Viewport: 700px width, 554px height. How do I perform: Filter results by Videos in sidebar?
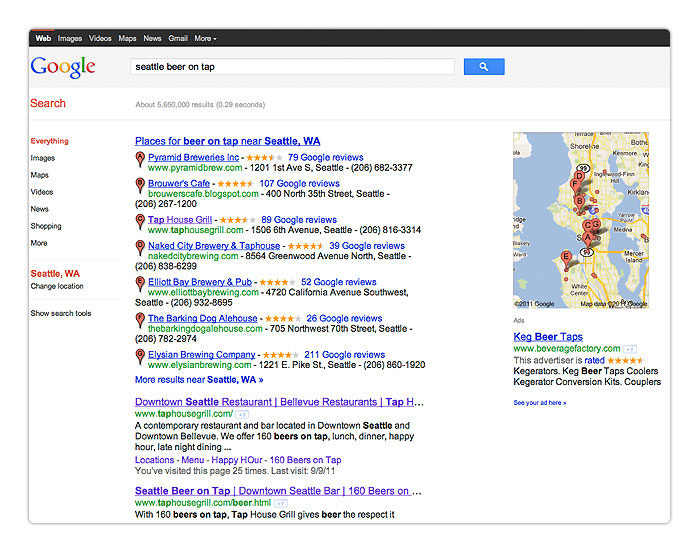tap(42, 192)
